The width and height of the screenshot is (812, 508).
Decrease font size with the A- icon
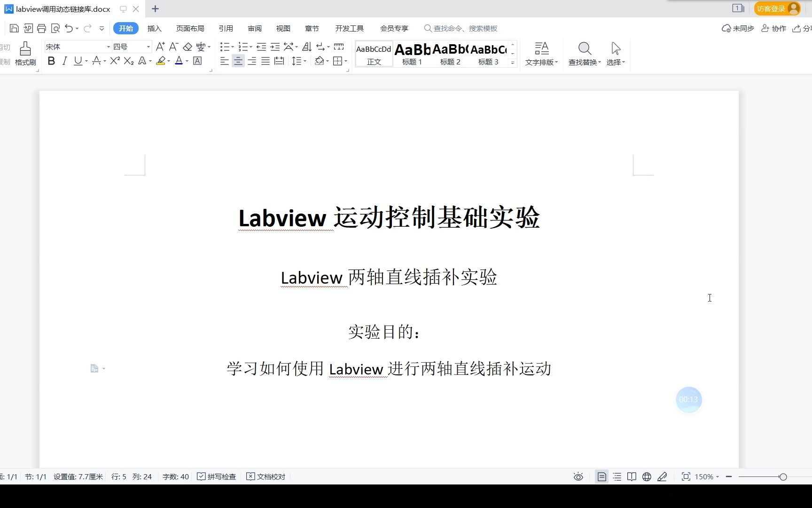click(x=173, y=47)
